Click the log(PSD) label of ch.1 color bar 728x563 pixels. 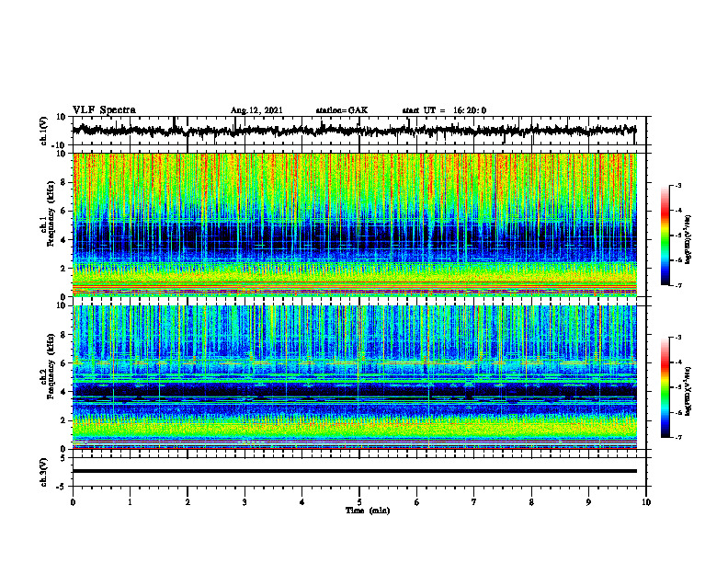coord(688,240)
